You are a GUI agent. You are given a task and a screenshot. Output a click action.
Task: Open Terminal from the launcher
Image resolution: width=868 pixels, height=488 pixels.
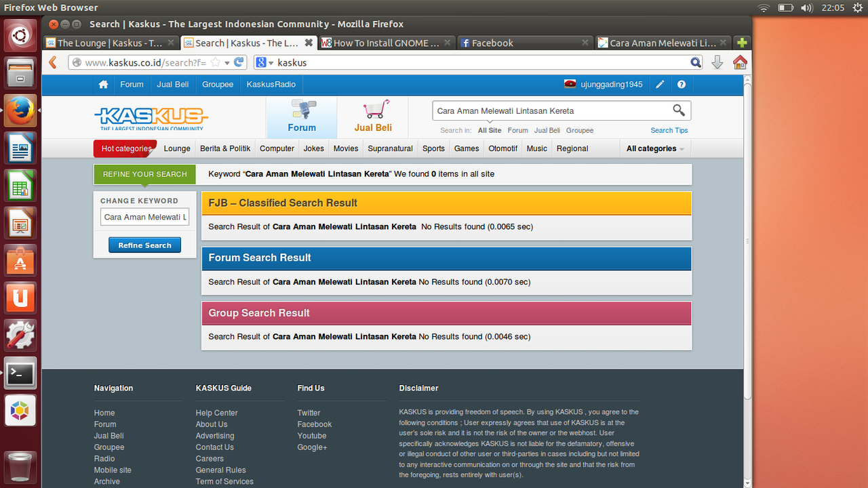pyautogui.click(x=20, y=373)
